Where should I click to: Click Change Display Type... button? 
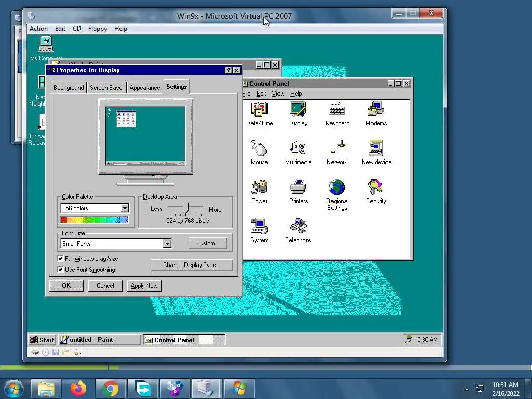(192, 265)
